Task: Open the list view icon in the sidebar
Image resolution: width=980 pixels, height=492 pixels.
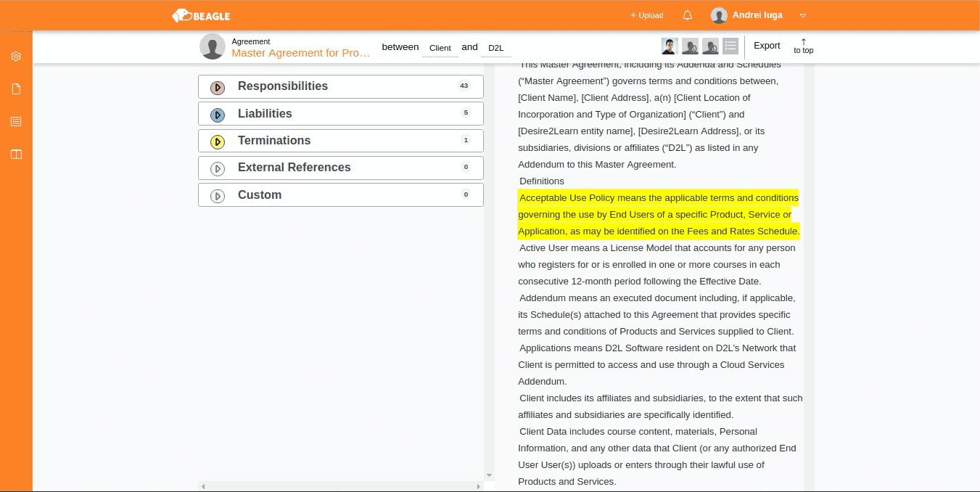Action: [16, 122]
